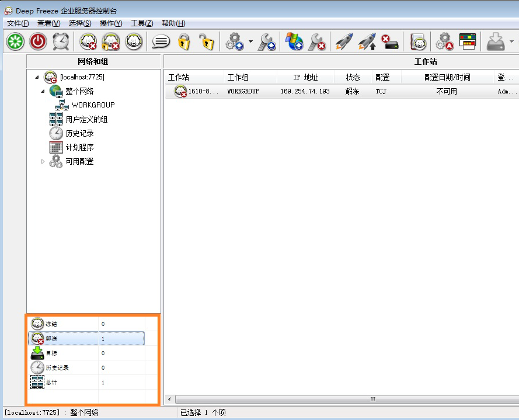The width and height of the screenshot is (519, 420).
Task: Click the green Restart workstation icon
Action: coord(15,41)
